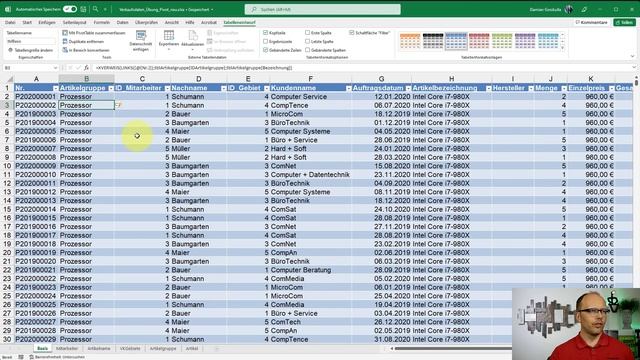Toggle the Gebänderte Spalten checkbox
This screenshot has height=360, width=640.
point(307,50)
